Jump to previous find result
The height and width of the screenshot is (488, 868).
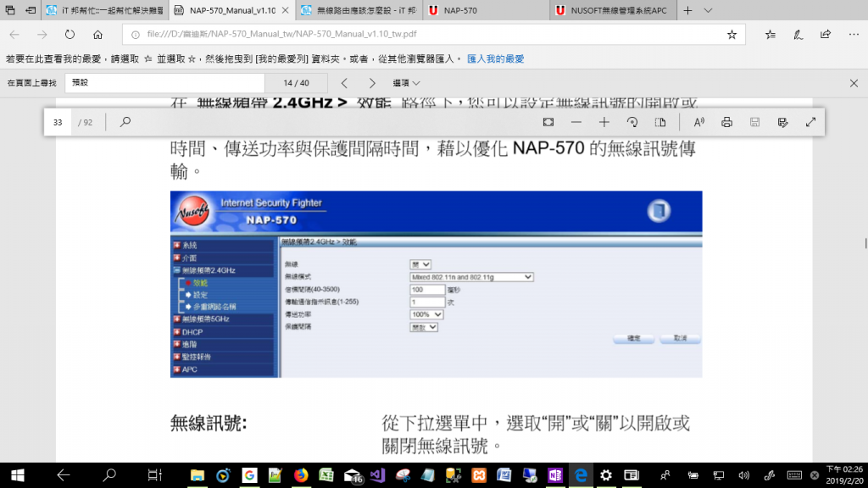coord(344,83)
